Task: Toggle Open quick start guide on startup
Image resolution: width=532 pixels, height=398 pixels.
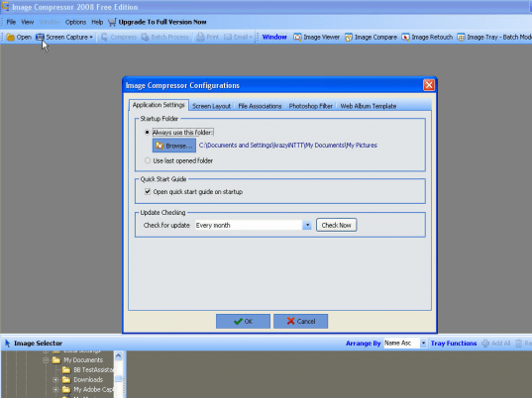Action: [x=148, y=191]
